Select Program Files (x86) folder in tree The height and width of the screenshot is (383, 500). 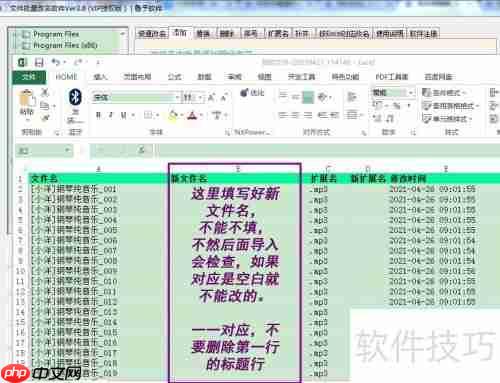pyautogui.click(x=65, y=45)
